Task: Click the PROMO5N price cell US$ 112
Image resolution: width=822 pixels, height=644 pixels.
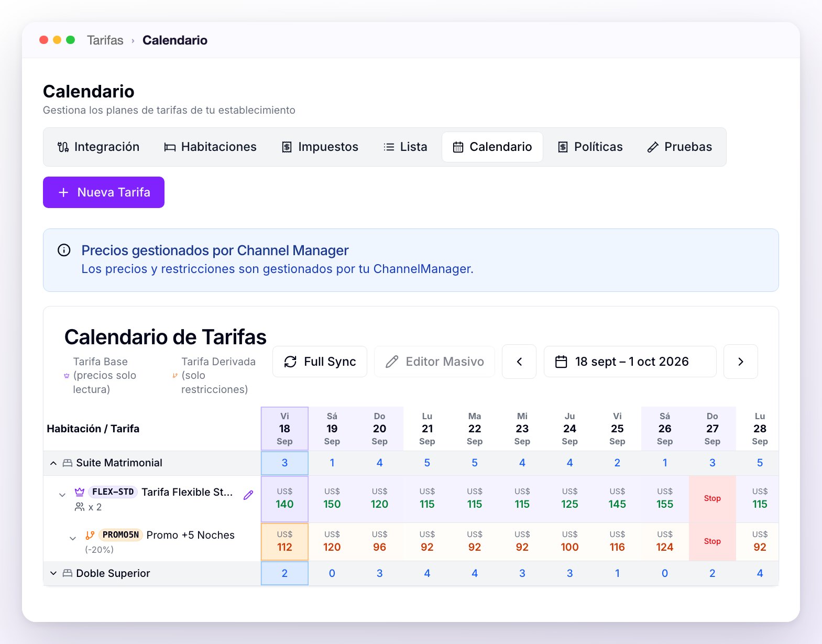Action: tap(284, 542)
